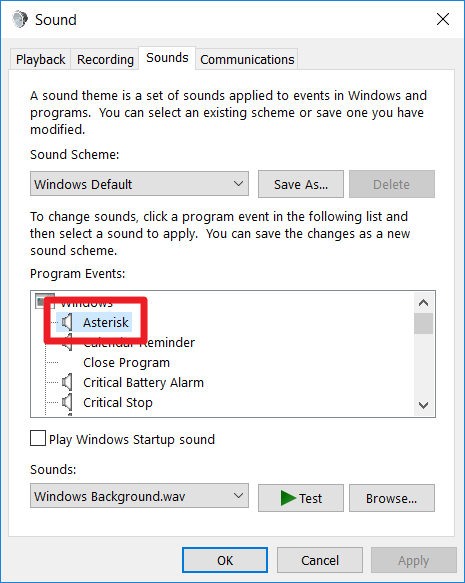Select the Calendar Reminder event
465x583 pixels.
(139, 342)
